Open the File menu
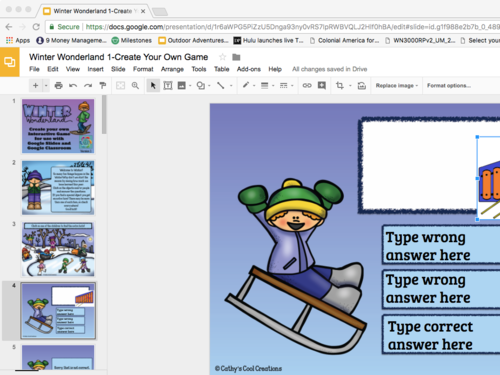500x375 pixels. click(34, 69)
